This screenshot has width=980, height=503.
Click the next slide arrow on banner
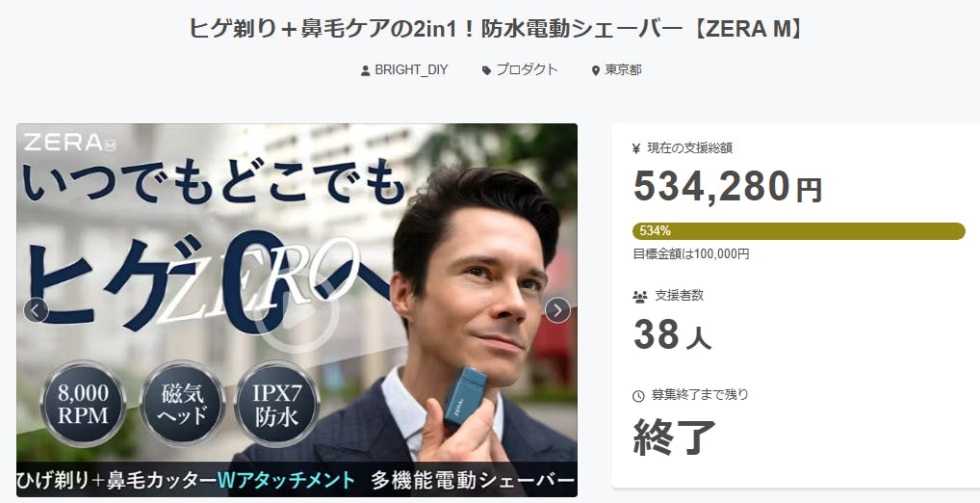[557, 309]
